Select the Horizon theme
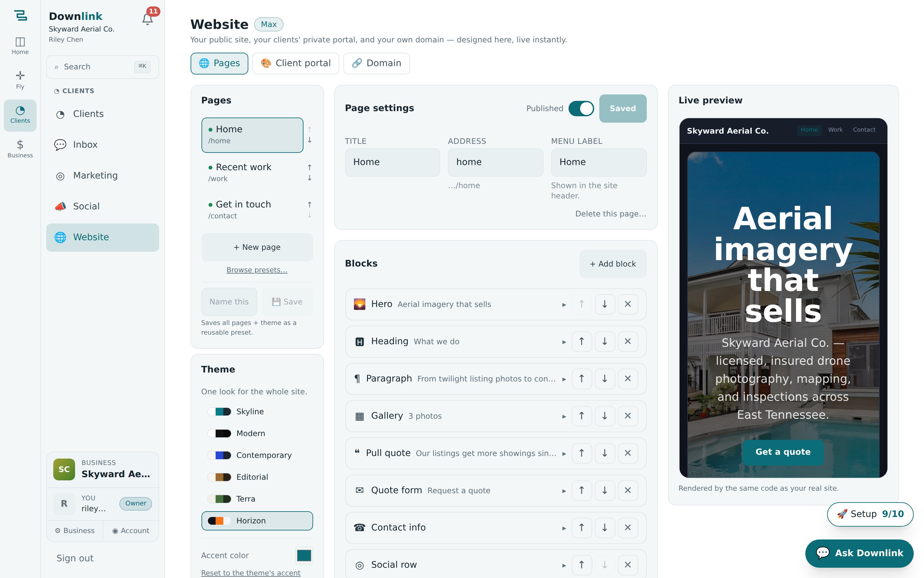The width and height of the screenshot is (924, 578). click(257, 521)
